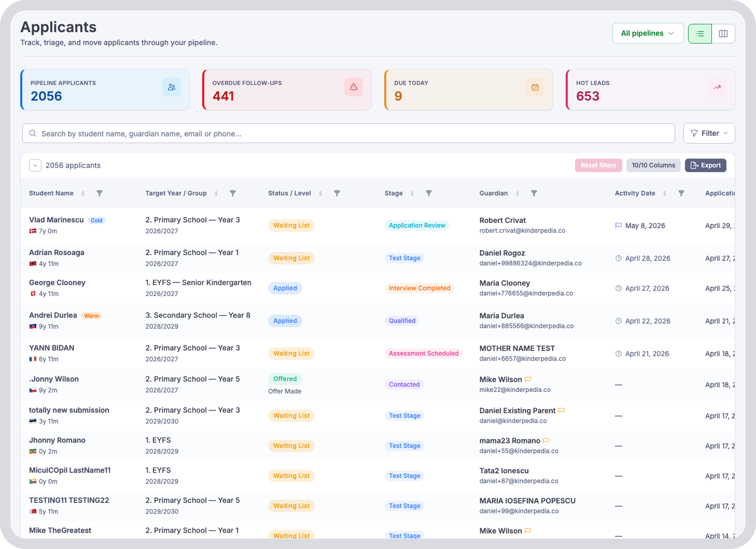Click the search applicants field
Screen dimensions: 756x549
pos(348,133)
